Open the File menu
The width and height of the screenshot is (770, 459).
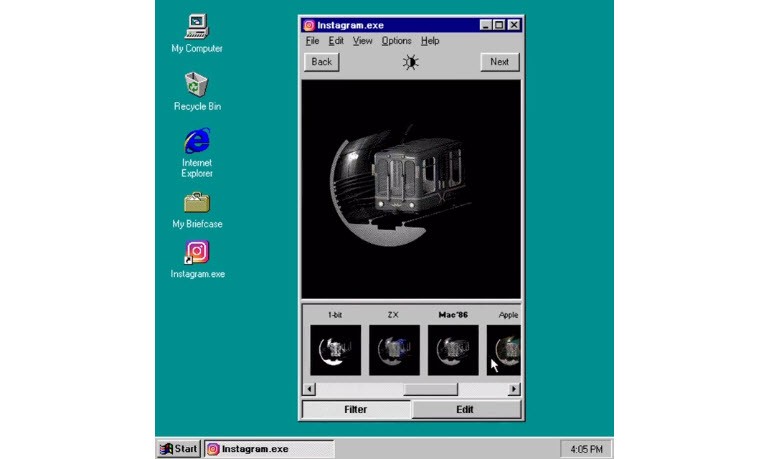(x=312, y=41)
